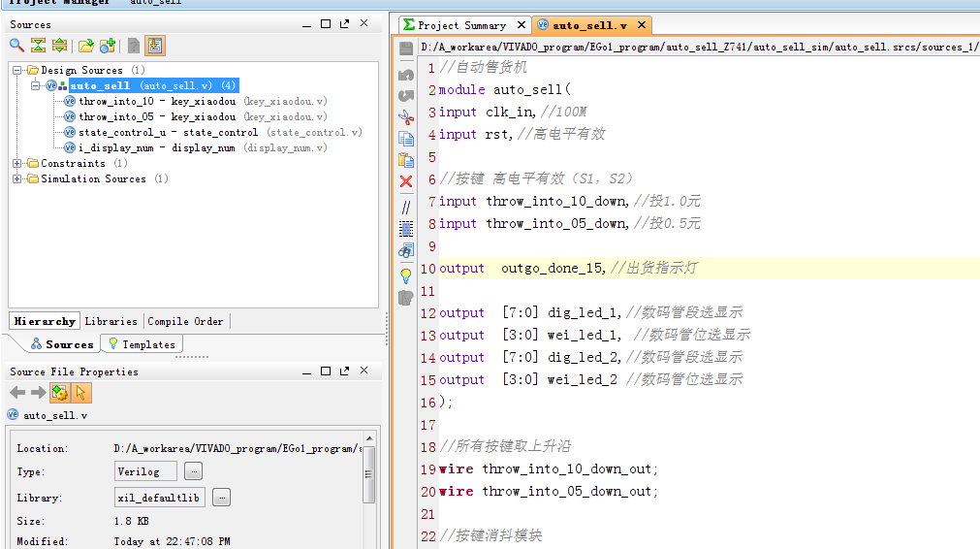Add sources with the green plus icon

(108, 45)
